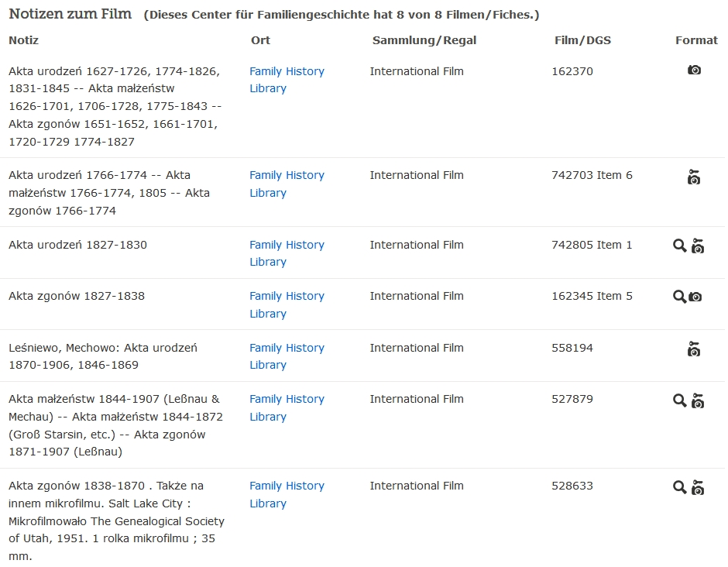
Task: Open Family History Library link for Akta urodzeń 1827-1830
Action: pos(287,253)
